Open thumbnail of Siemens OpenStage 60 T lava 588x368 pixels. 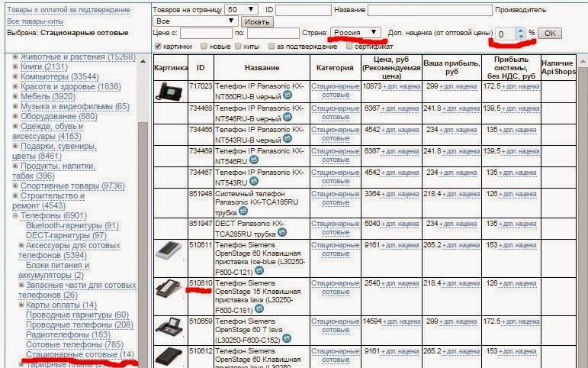169,327
